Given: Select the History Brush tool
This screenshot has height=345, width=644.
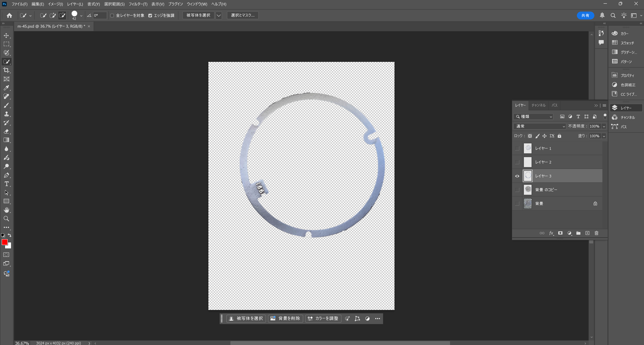Looking at the screenshot, I should pos(6,123).
